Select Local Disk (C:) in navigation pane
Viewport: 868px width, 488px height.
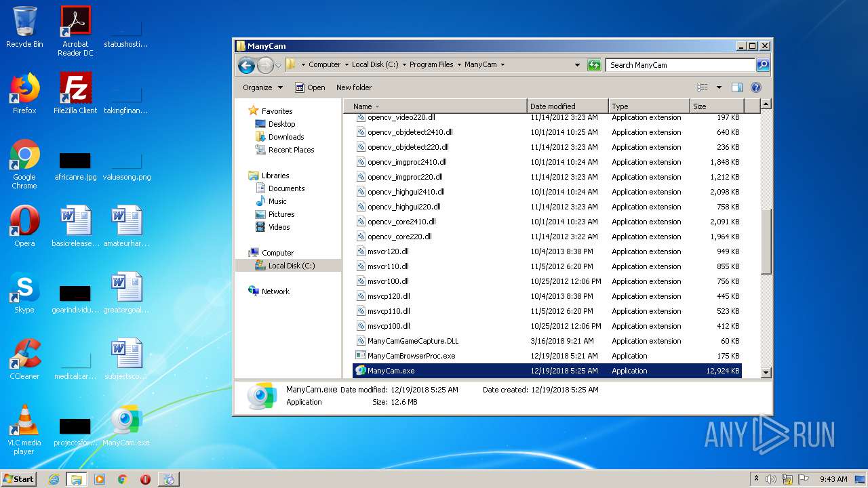291,266
